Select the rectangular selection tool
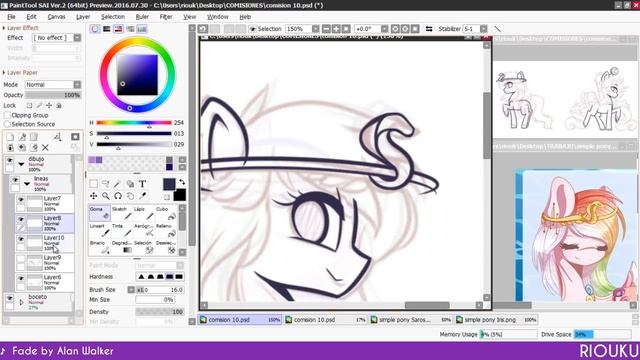Viewport: 640px width, 360px height. (x=93, y=184)
